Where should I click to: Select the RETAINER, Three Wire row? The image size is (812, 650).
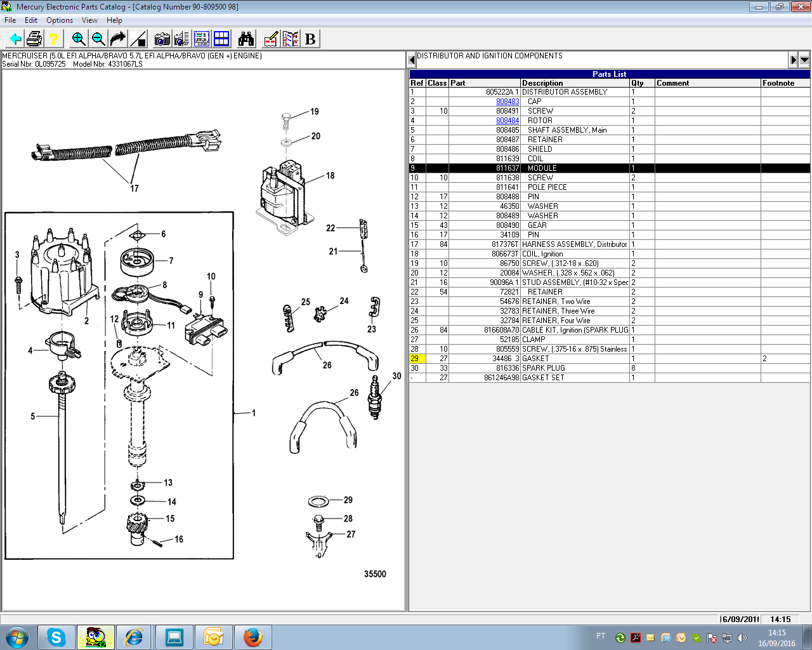pyautogui.click(x=610, y=311)
